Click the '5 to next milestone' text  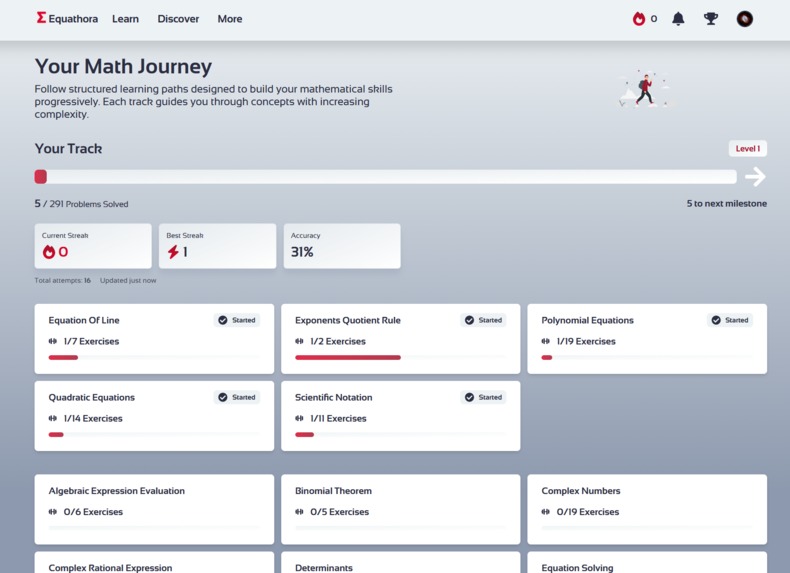(727, 204)
